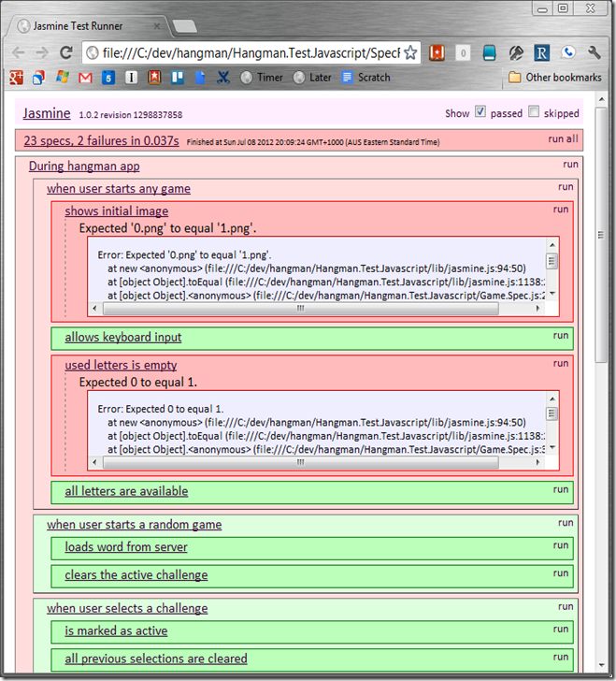The width and height of the screenshot is (616, 681).
Task: Open the Gmail bookmark icon
Action: (85, 78)
